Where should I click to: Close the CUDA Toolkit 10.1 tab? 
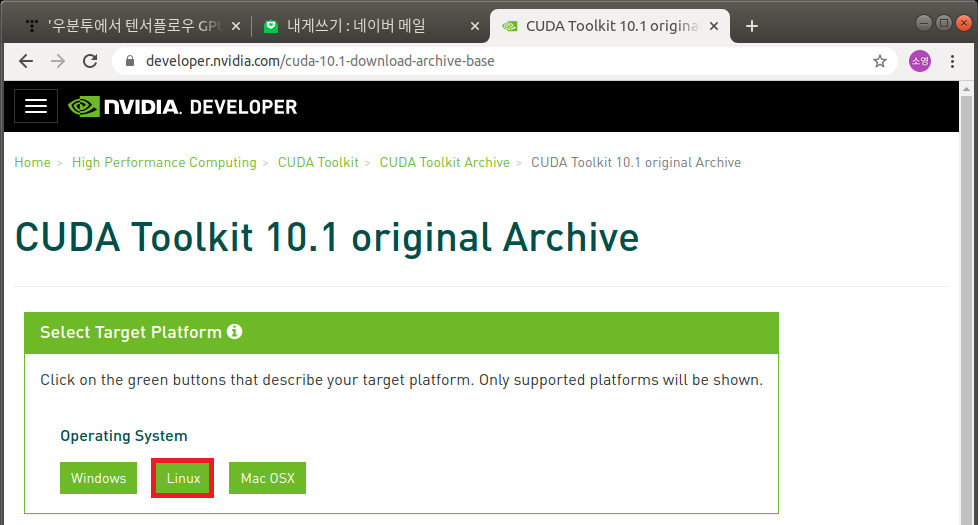(714, 26)
